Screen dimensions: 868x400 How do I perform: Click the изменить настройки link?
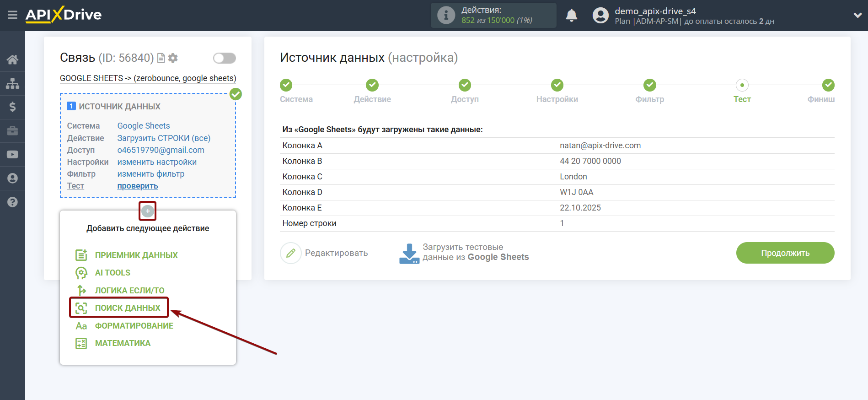pyautogui.click(x=157, y=162)
